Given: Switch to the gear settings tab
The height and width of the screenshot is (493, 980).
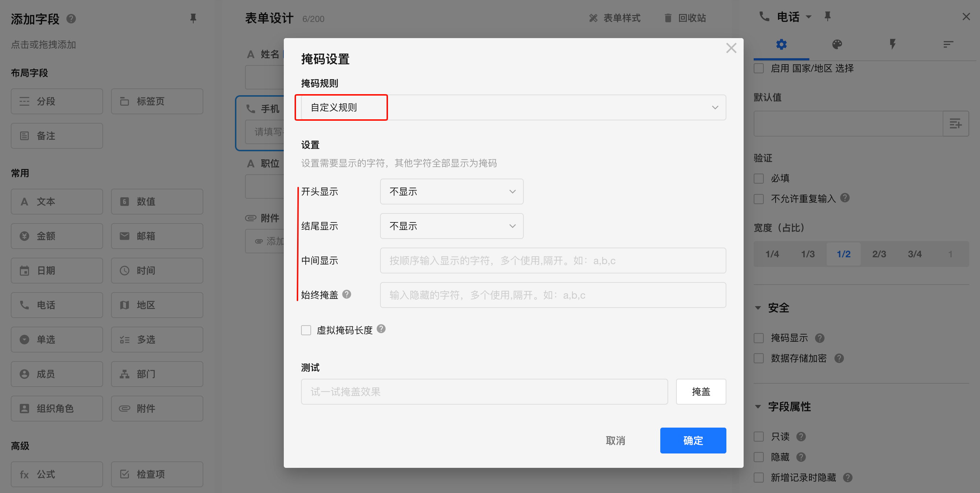Looking at the screenshot, I should coord(781,45).
